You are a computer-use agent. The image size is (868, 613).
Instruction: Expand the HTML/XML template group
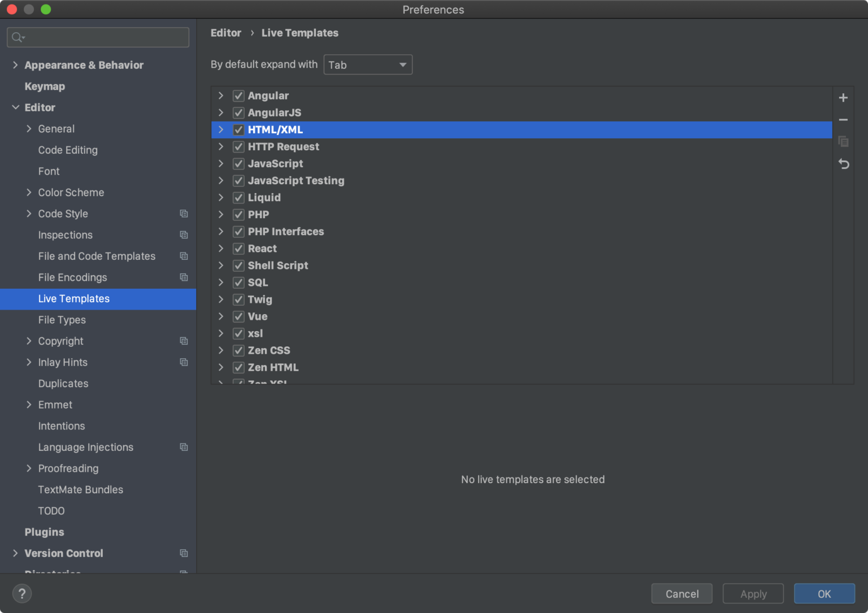coord(221,130)
